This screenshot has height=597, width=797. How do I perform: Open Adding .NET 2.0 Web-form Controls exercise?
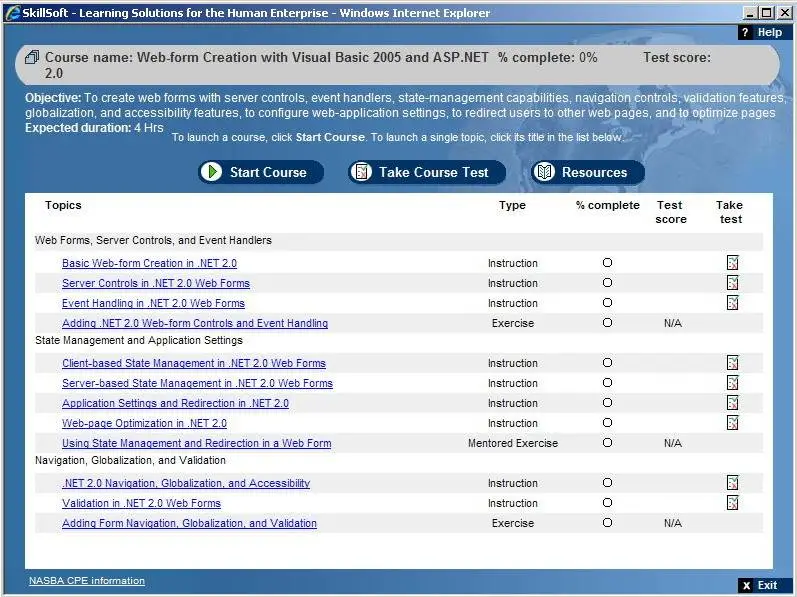pos(195,323)
